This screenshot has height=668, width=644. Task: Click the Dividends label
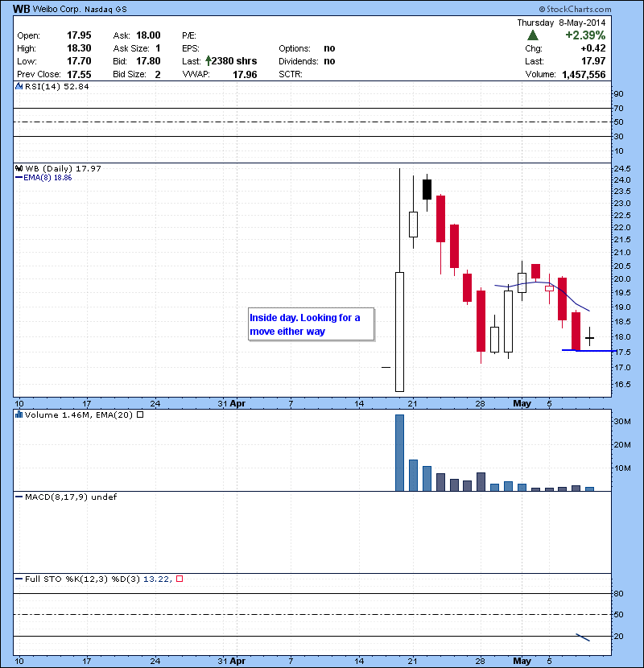[x=299, y=61]
